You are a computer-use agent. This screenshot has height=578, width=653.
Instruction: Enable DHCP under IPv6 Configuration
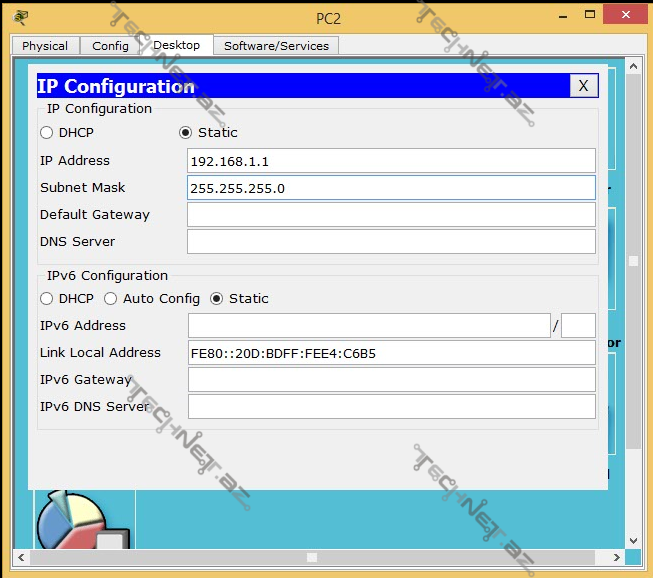(47, 299)
